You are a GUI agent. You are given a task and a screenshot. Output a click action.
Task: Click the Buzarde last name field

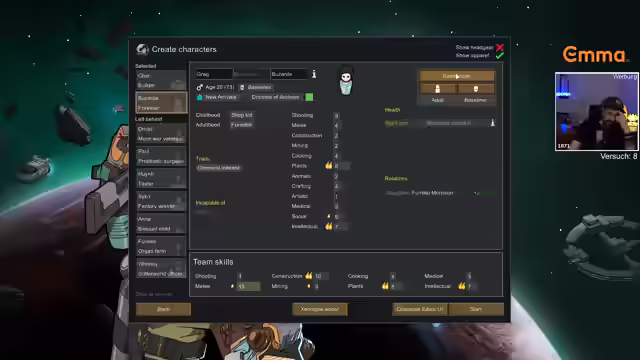289,74
